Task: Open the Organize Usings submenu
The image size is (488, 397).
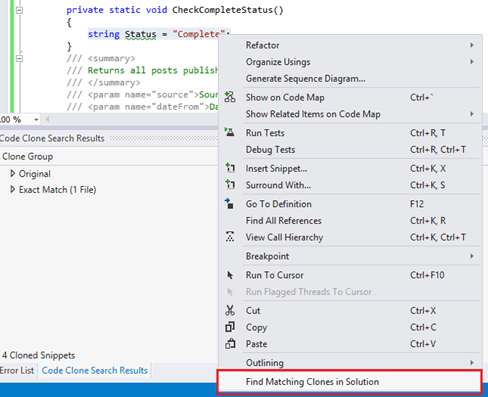Action: tap(350, 62)
